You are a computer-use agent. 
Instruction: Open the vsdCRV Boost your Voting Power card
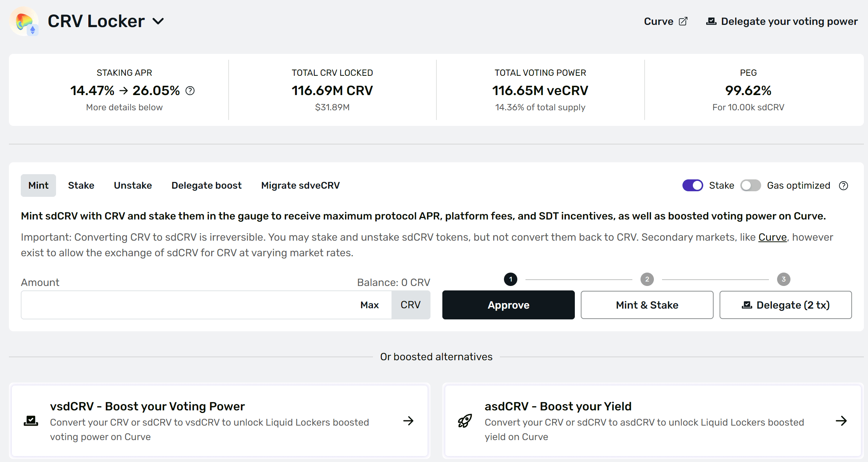(219, 421)
